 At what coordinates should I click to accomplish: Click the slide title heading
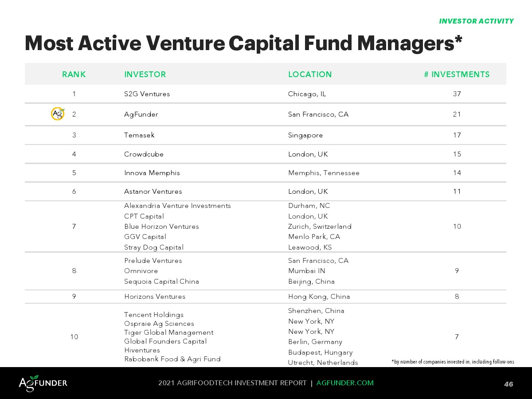(243, 43)
